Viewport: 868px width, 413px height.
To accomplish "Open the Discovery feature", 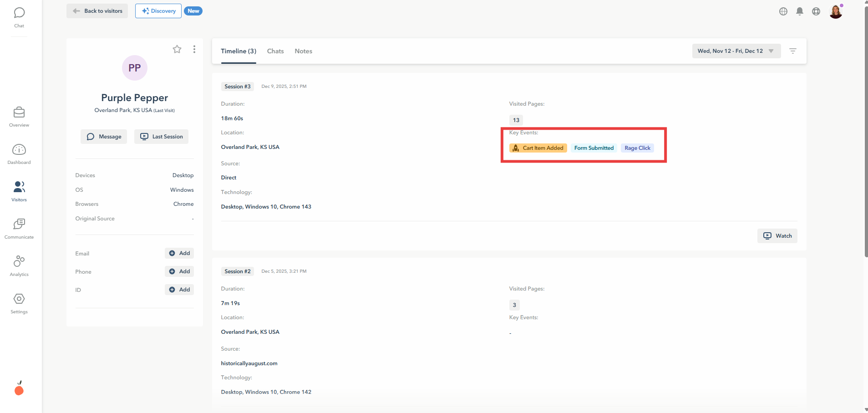I will click(158, 10).
